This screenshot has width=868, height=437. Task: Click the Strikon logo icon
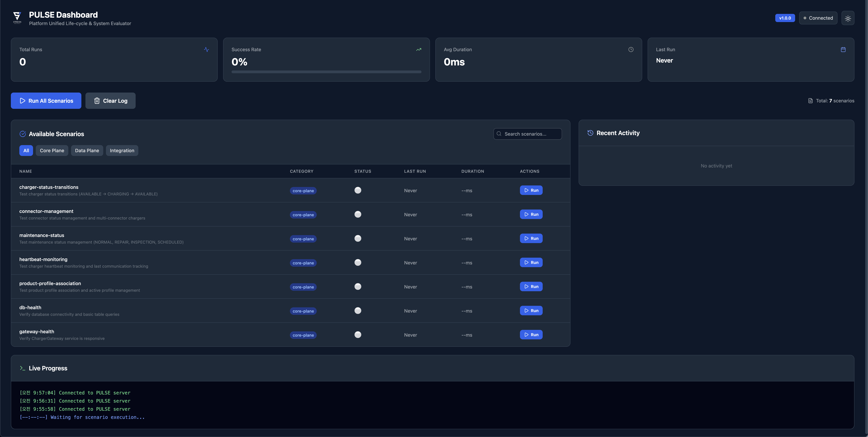point(17,17)
